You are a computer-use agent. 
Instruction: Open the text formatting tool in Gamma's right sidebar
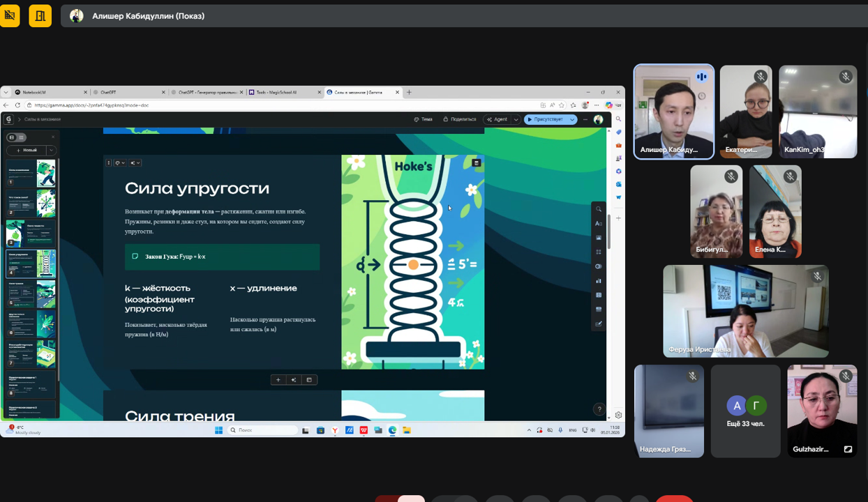pyautogui.click(x=598, y=224)
